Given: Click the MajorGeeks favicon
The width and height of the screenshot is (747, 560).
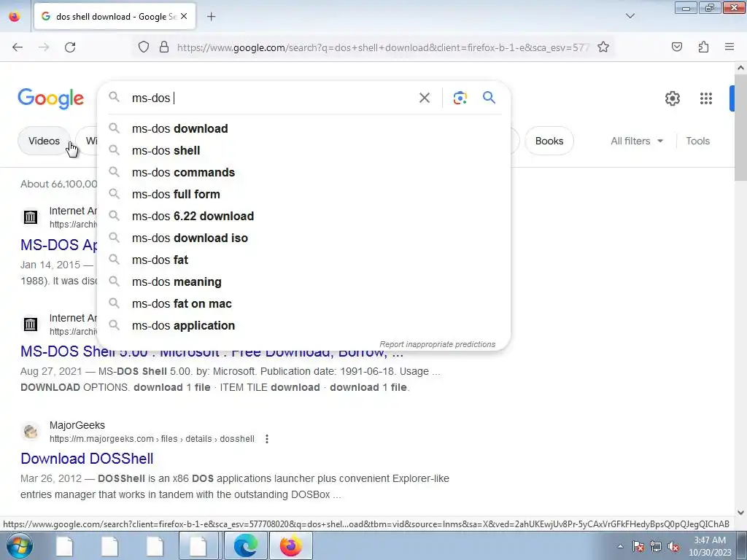Looking at the screenshot, I should (x=31, y=432).
